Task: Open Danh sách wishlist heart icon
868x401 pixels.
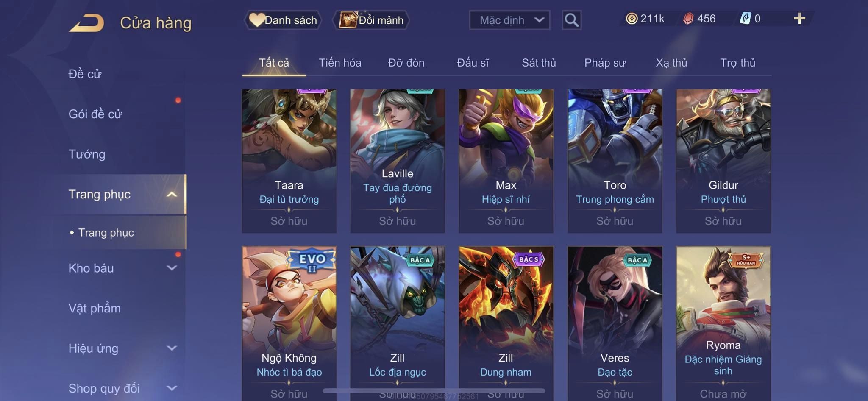Action: 256,20
